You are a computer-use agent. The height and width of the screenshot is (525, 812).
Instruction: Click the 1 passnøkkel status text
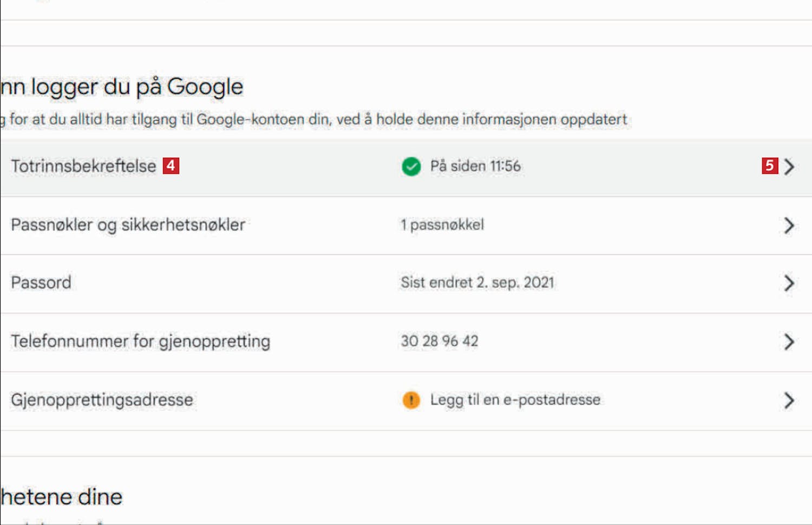(442, 225)
